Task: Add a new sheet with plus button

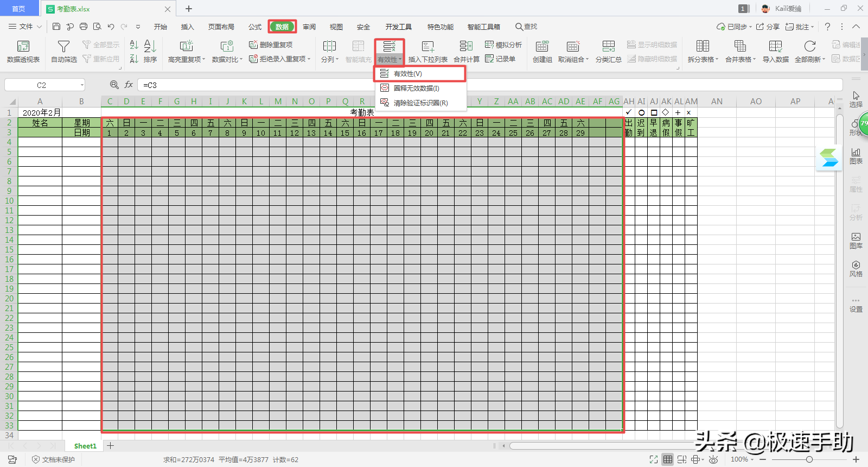Action: 110,446
